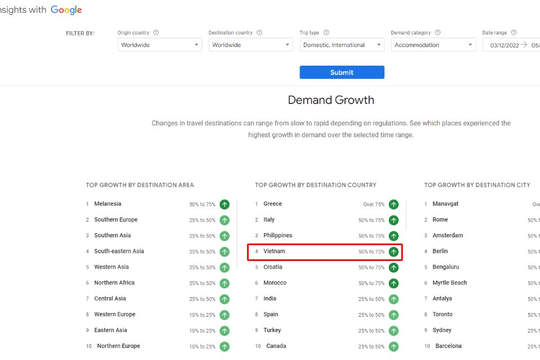This screenshot has width=540, height=360.
Task: Click the blue Submit button
Action: click(x=342, y=72)
